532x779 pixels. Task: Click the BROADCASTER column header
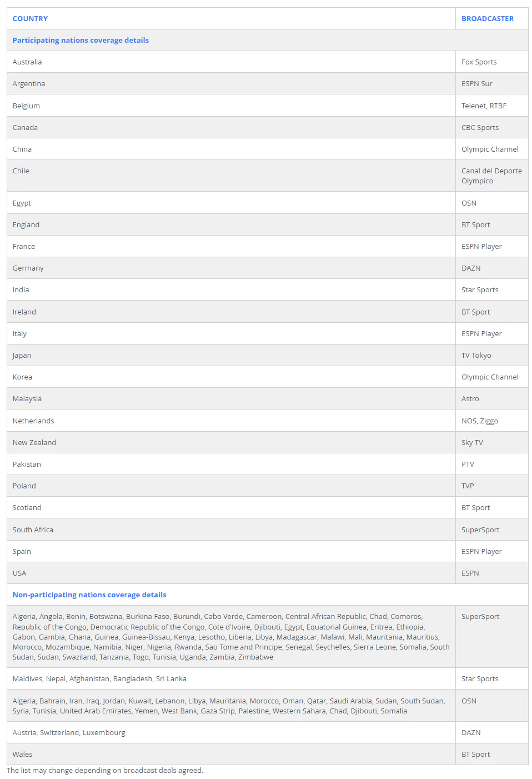pos(487,18)
